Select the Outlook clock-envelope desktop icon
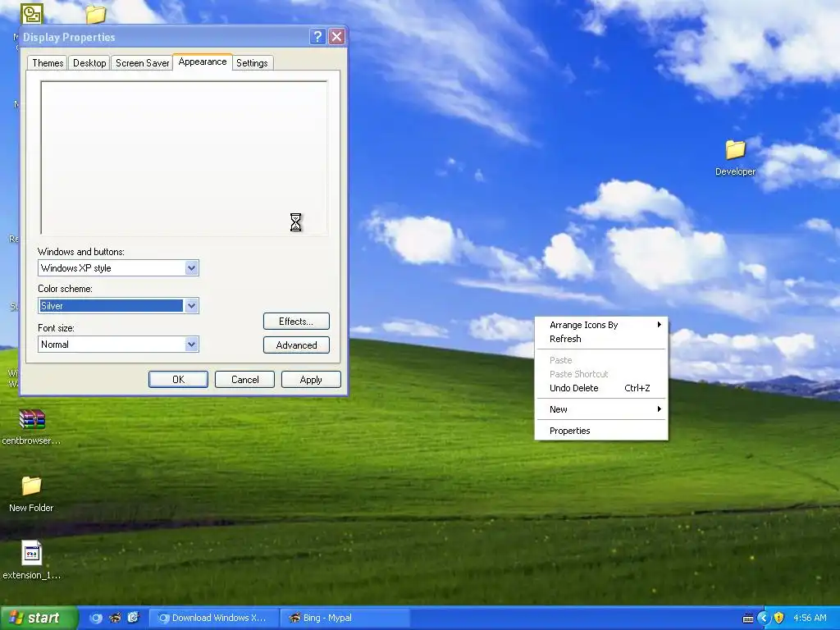Image resolution: width=840 pixels, height=630 pixels. click(32, 14)
